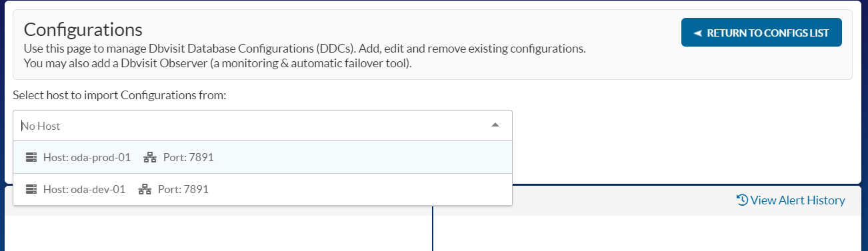
Task: Click the Dbvisit Database Configurations description text
Action: (305, 49)
